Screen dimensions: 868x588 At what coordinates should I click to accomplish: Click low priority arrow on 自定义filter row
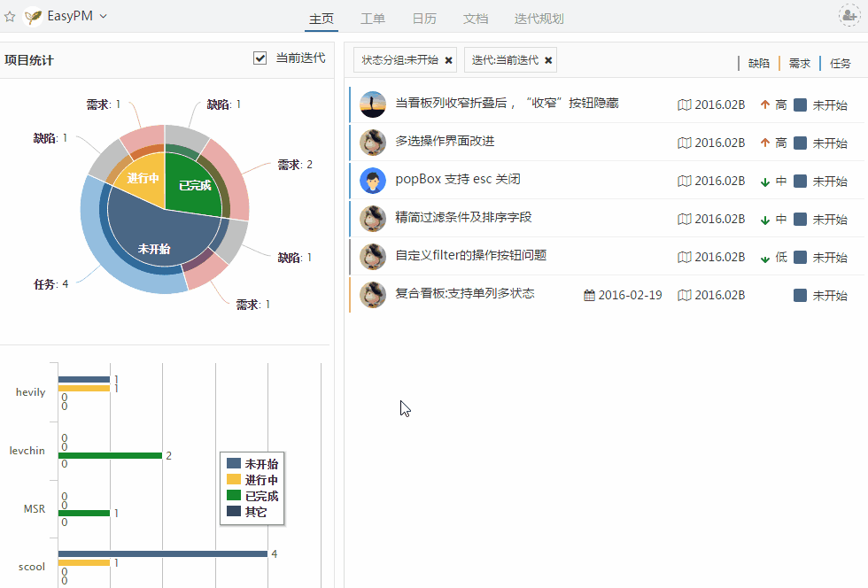tap(765, 258)
